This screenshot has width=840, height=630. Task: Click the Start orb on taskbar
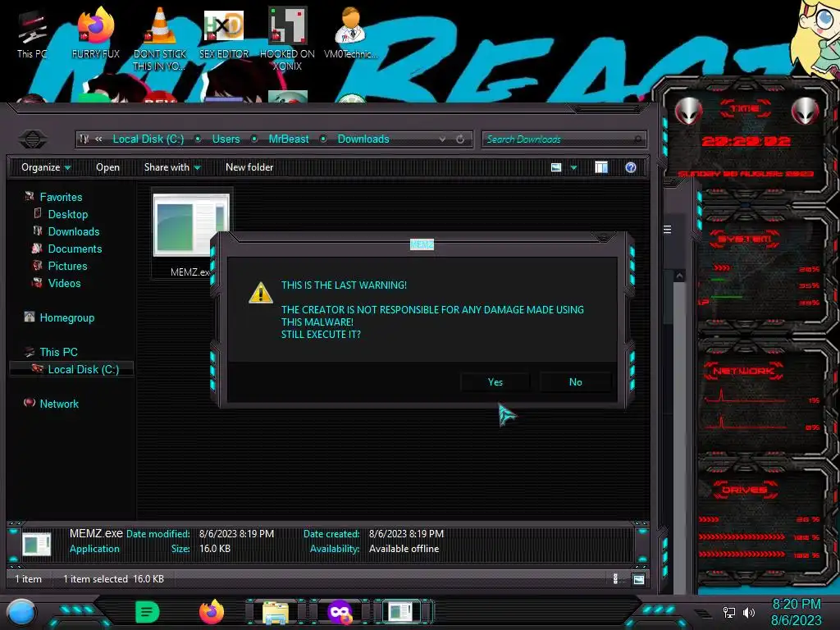tap(21, 613)
